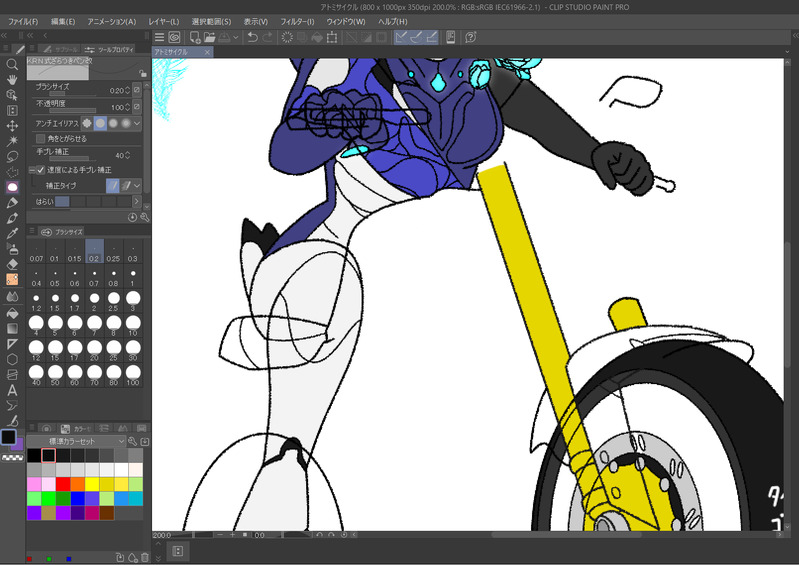Open the 標準カラーセット dropdown
Viewport: 799px width, 565px height.
point(76,441)
